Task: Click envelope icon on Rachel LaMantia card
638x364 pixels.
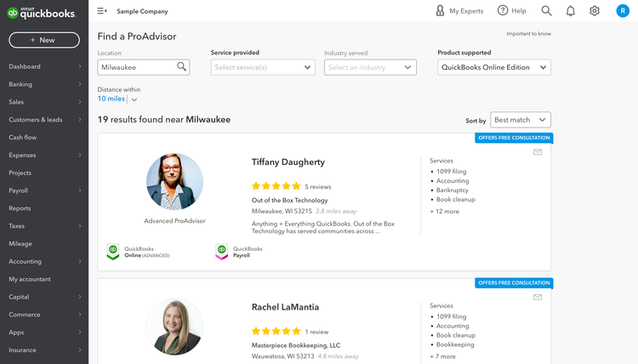Action: (x=538, y=298)
